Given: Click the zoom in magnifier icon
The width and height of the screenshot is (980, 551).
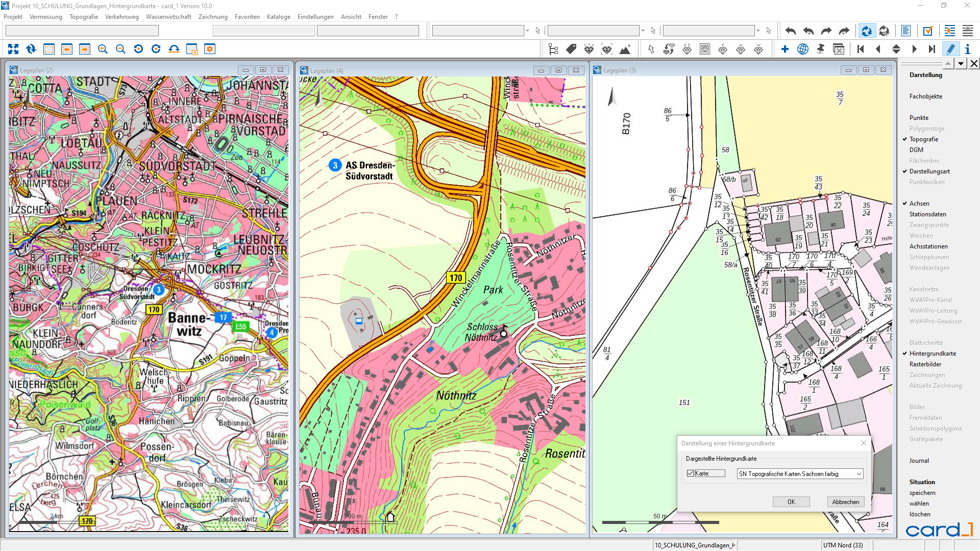Looking at the screenshot, I should click(x=103, y=49).
